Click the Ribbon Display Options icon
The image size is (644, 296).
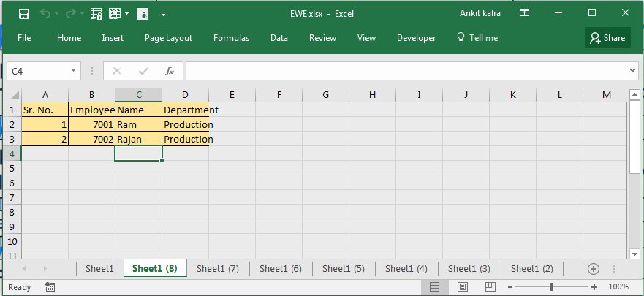[x=524, y=13]
